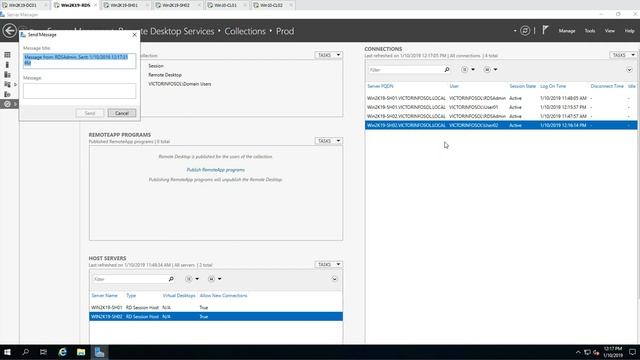Open the first query dropdown in the Connections filter bar

(x=468, y=70)
